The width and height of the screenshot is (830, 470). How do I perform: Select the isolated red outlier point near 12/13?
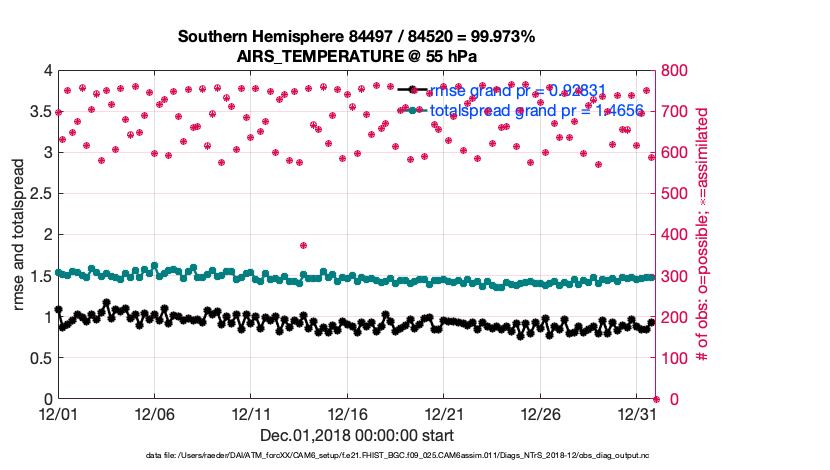click(x=303, y=245)
